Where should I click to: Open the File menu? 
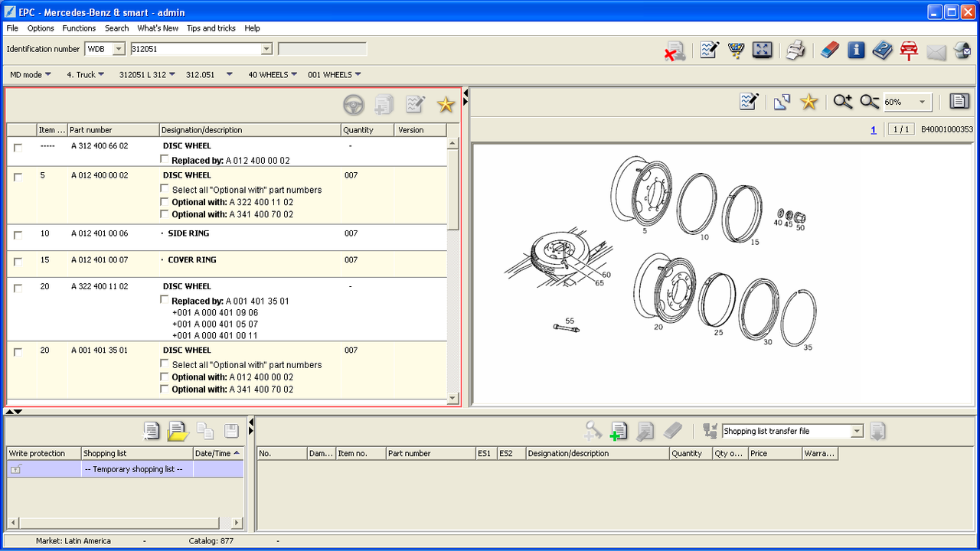[12, 28]
